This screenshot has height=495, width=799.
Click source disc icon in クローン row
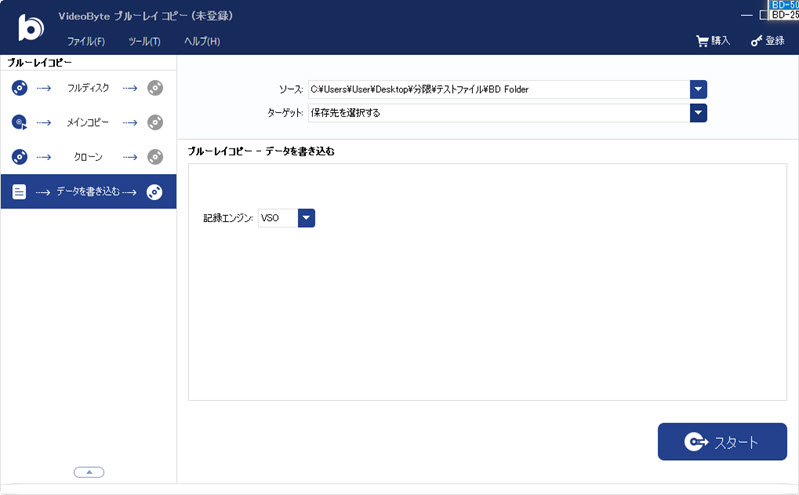(x=19, y=157)
